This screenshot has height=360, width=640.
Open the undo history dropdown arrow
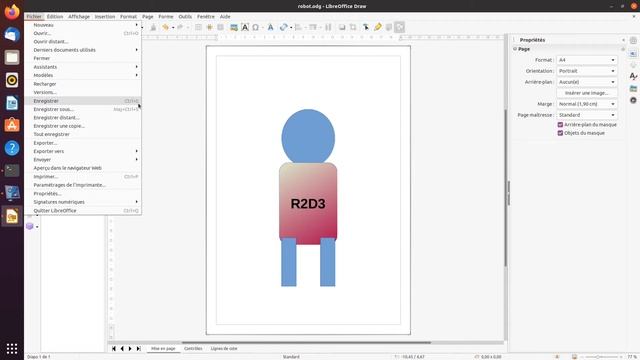tap(173, 28)
